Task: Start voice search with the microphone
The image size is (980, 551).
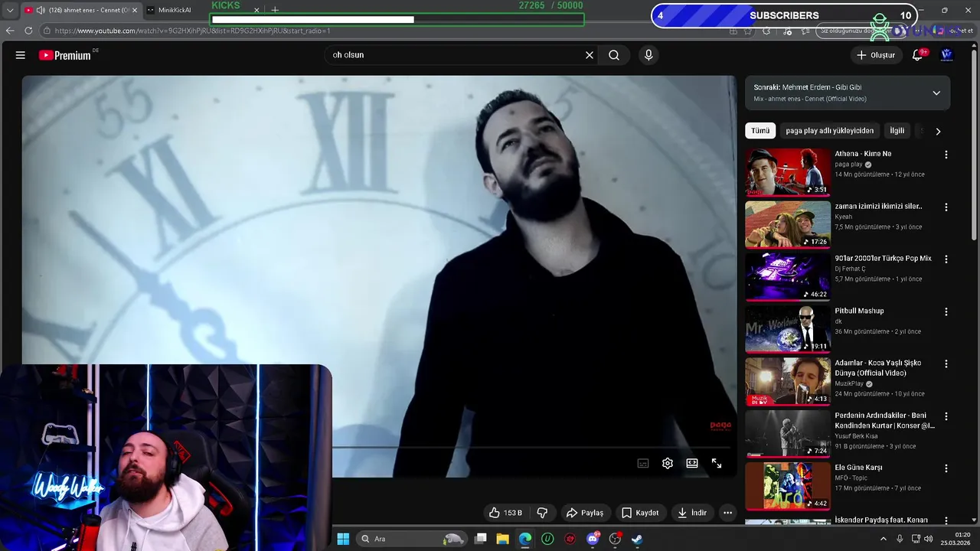Action: pyautogui.click(x=648, y=55)
